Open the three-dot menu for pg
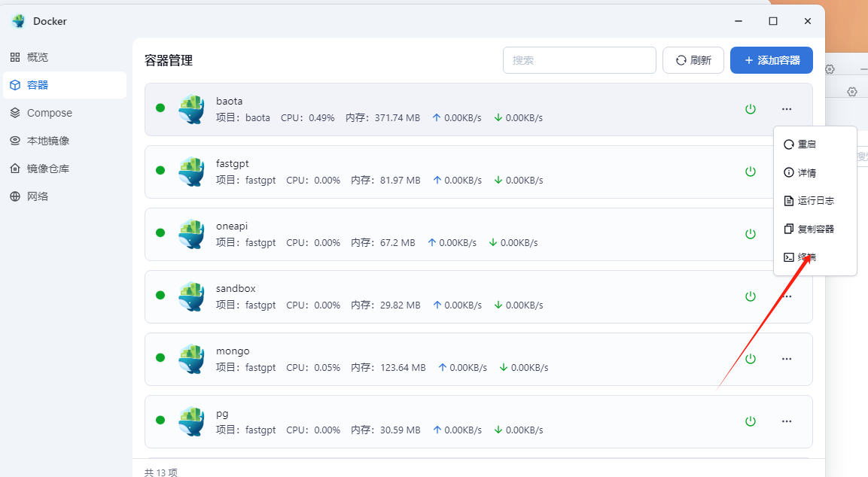The image size is (868, 477). coord(787,421)
